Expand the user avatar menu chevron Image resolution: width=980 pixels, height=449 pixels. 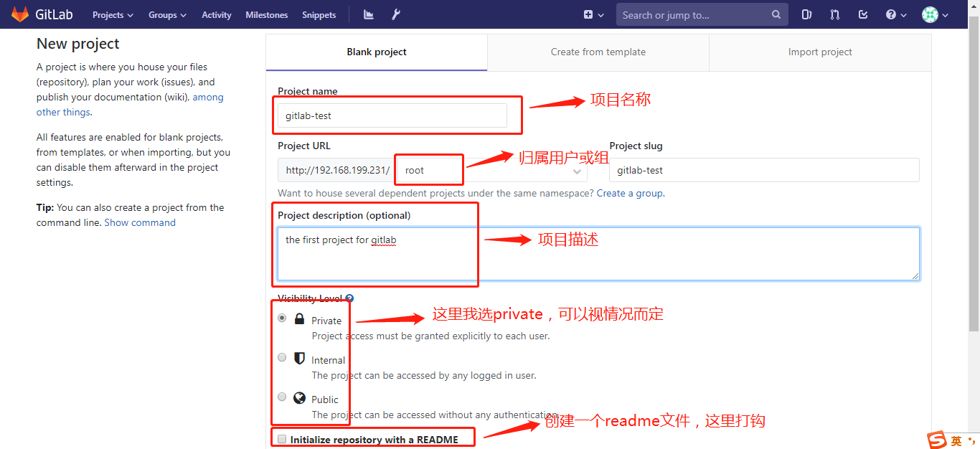(x=946, y=15)
